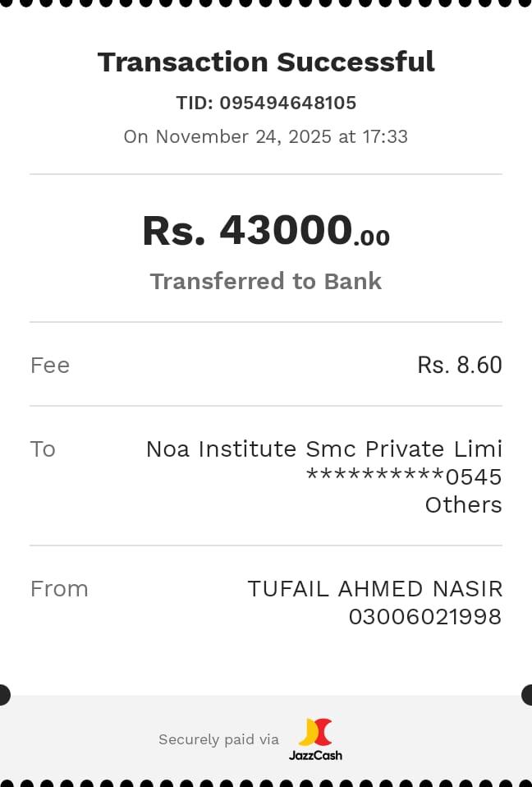Click the left receipt notch circle
Viewport: 532px width, 787px height.
(x=2, y=695)
